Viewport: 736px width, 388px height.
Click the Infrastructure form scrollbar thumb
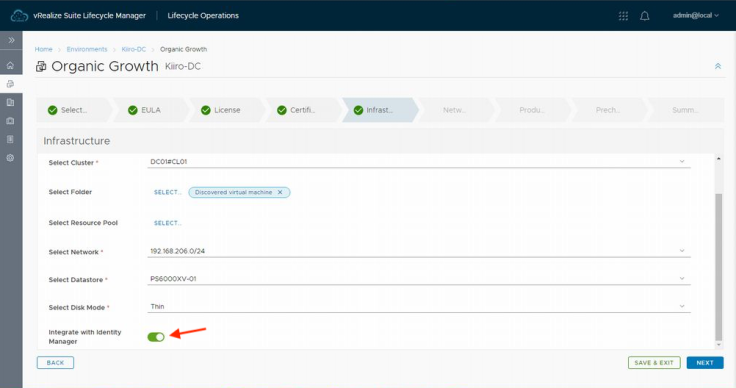(718, 266)
